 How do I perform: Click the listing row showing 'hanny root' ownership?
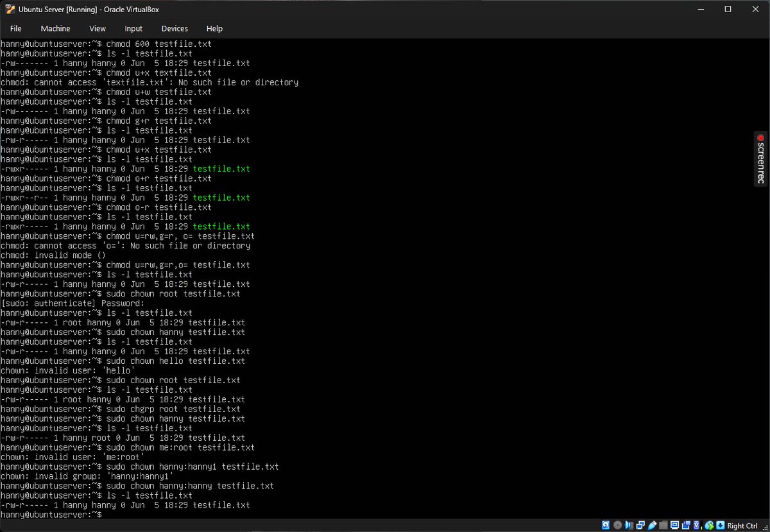[123, 438]
